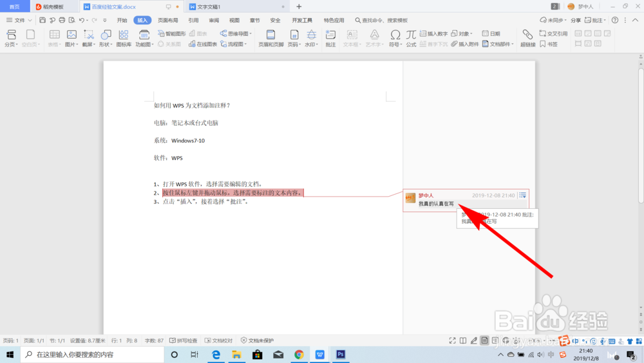Click the 梦中人 user account button
The image size is (644, 363).
tap(581, 6)
